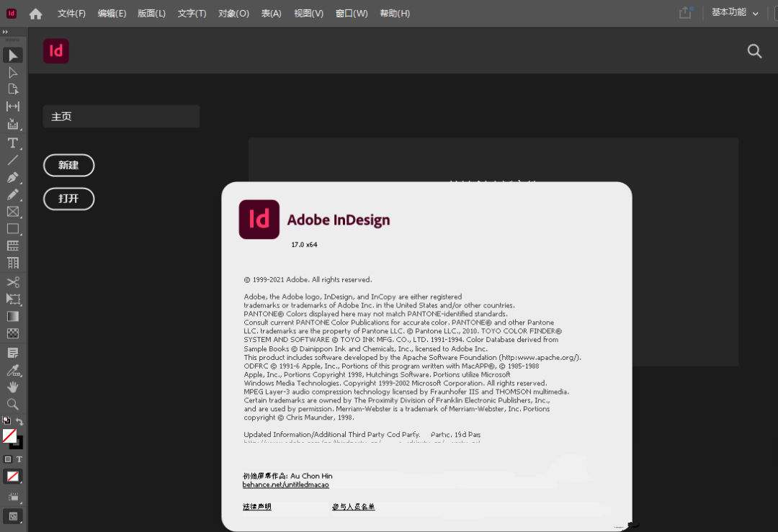This screenshot has width=778, height=532.
Task: Click the search magnifier icon
Action: coord(755,51)
